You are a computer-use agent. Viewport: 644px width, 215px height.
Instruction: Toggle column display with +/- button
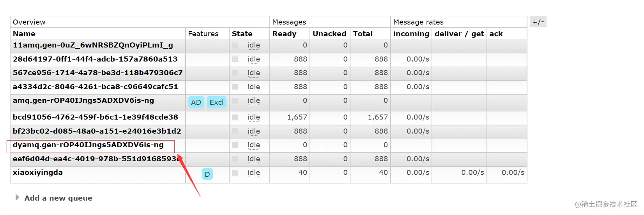click(538, 22)
